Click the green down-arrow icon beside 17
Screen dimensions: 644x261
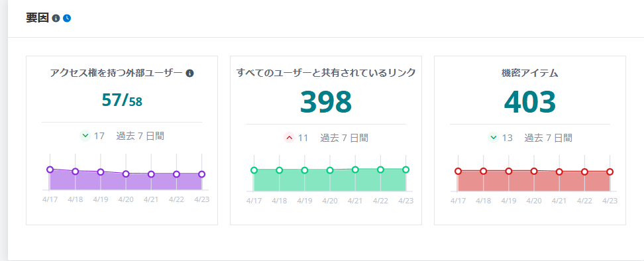point(85,135)
